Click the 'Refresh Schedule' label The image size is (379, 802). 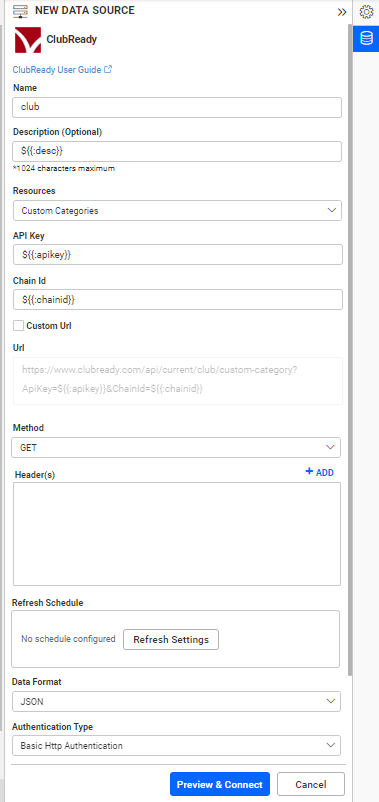click(x=48, y=603)
